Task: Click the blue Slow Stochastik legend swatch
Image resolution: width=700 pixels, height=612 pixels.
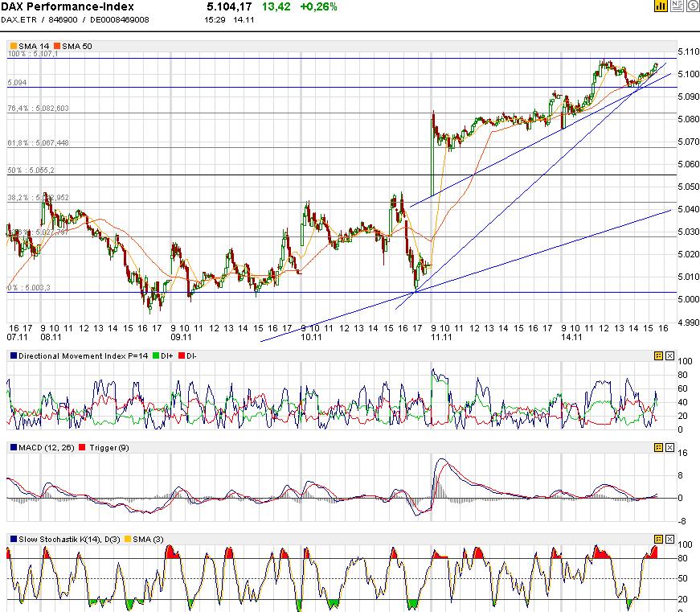Action: click(x=14, y=539)
